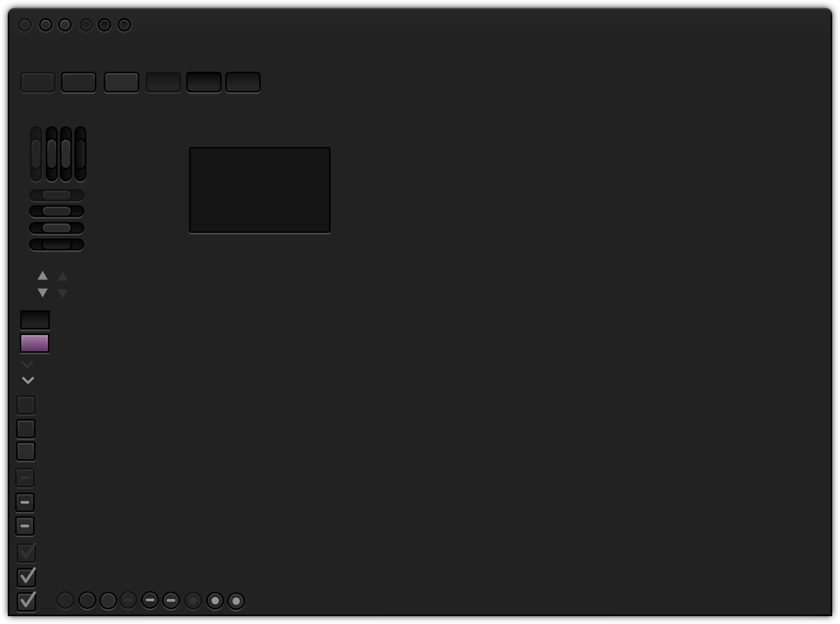The image size is (840, 624).
Task: Select the dimmed dash-marked radio button
Action: coord(129,600)
